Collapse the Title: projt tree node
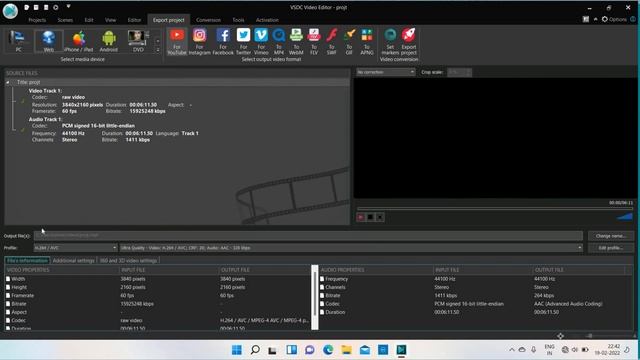640x360 pixels. [8, 82]
